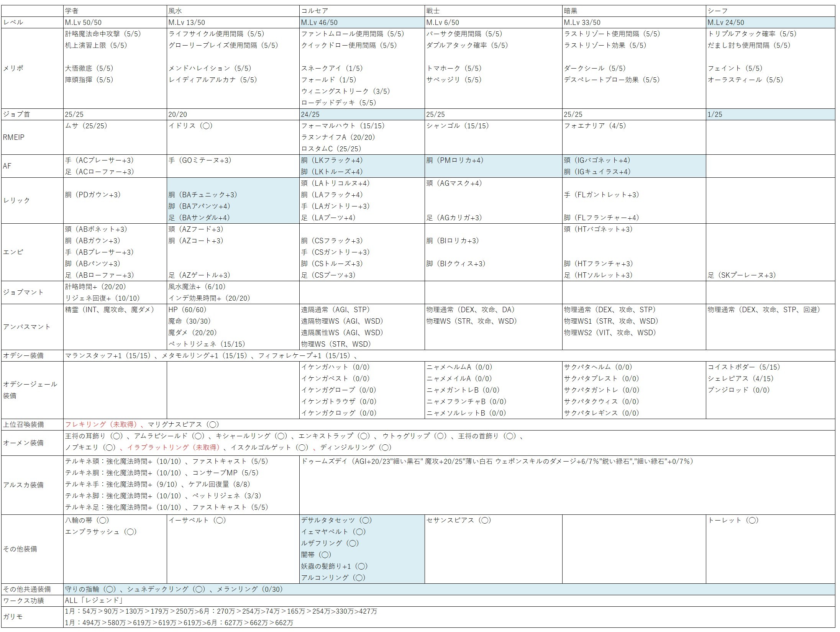
Task: Click the ALL「レジェンド」cell
Action: (x=94, y=601)
